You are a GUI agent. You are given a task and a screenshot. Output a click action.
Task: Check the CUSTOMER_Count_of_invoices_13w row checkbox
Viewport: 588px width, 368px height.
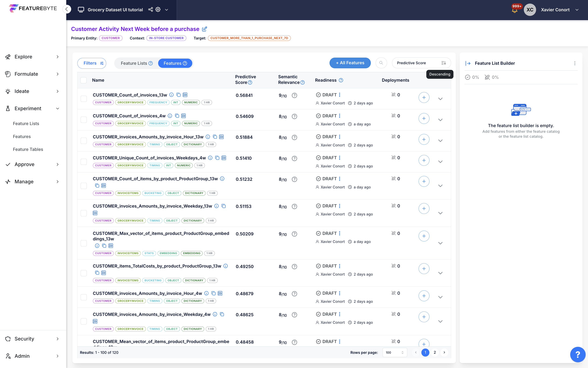(x=84, y=99)
